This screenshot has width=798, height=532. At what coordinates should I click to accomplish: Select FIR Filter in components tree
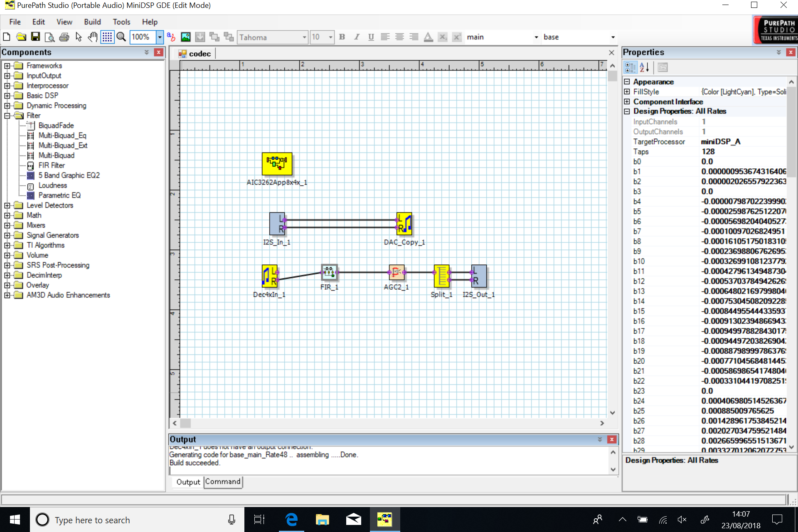tap(52, 165)
